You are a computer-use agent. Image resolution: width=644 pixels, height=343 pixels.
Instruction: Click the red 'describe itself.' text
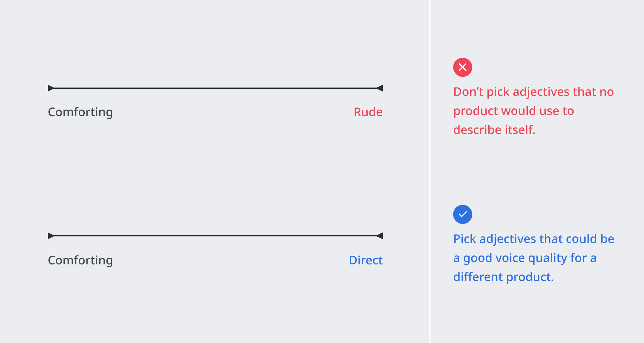click(494, 130)
